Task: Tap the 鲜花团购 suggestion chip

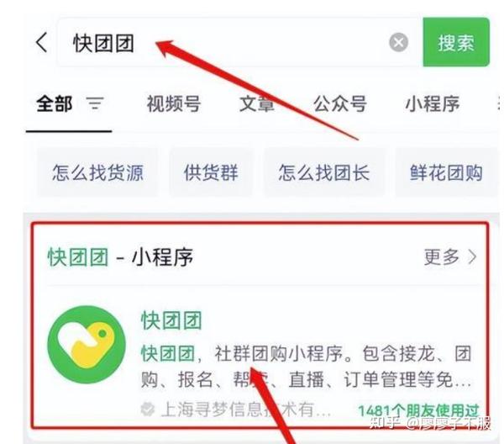Action: (x=446, y=172)
